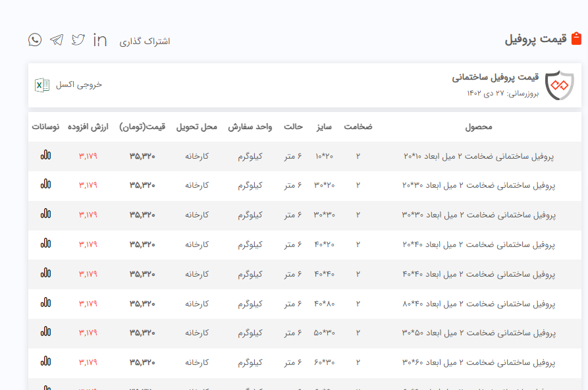Share page via Twitter icon
The width and height of the screenshot is (588, 390).
(x=78, y=40)
